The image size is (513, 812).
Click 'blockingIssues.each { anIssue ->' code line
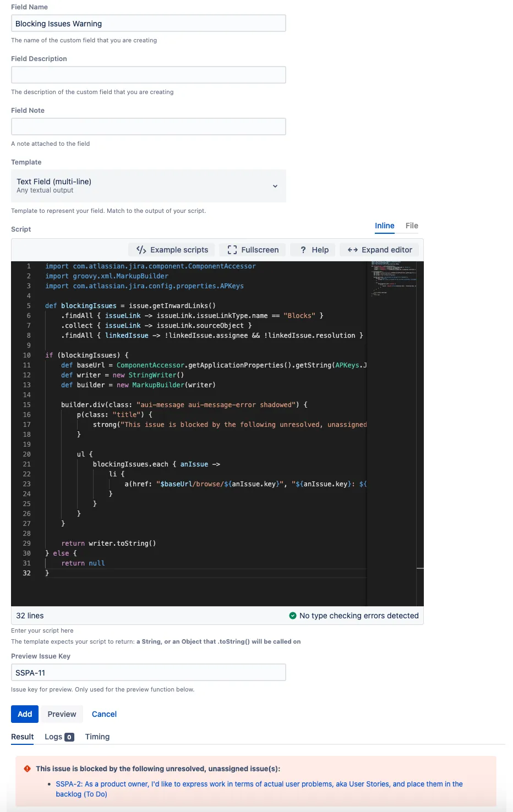pyautogui.click(x=156, y=464)
